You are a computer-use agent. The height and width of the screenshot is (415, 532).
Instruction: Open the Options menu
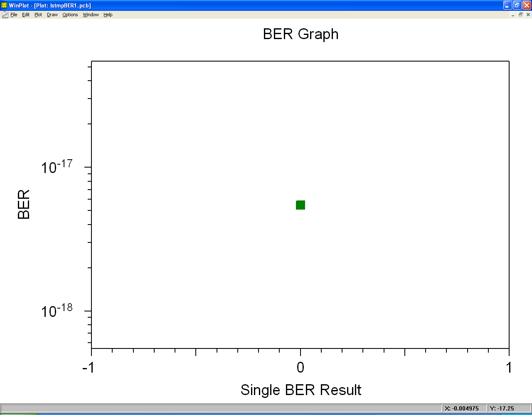click(70, 15)
